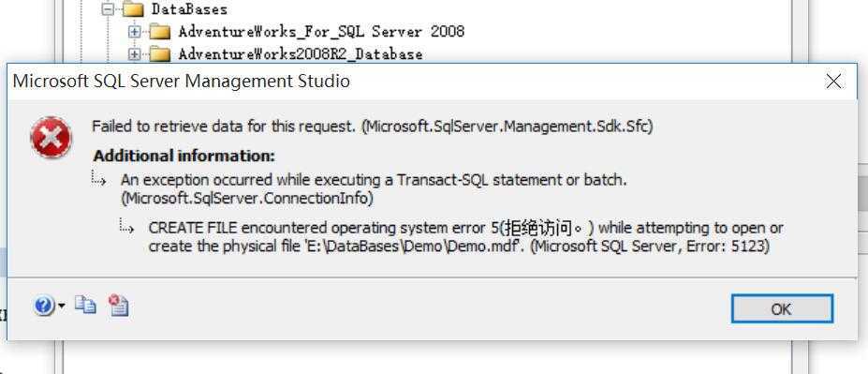Select the DataBases folder icon
Screen dimensions: 868x374
pyautogui.click(x=134, y=9)
